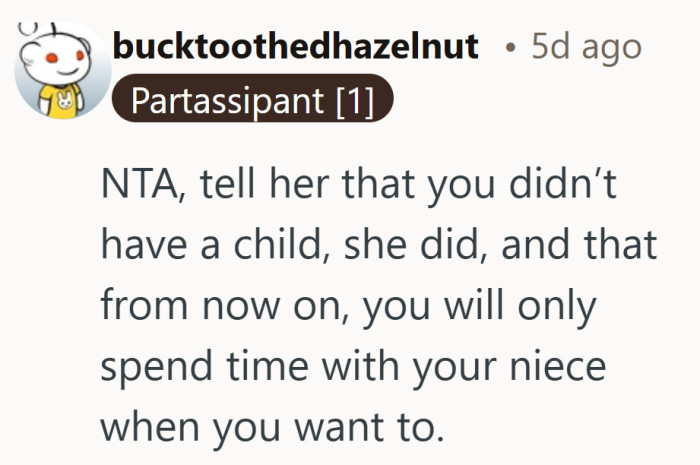The width and height of the screenshot is (700, 465).
Task: Click the "5d ago" comment timestamp
Action: click(x=585, y=46)
